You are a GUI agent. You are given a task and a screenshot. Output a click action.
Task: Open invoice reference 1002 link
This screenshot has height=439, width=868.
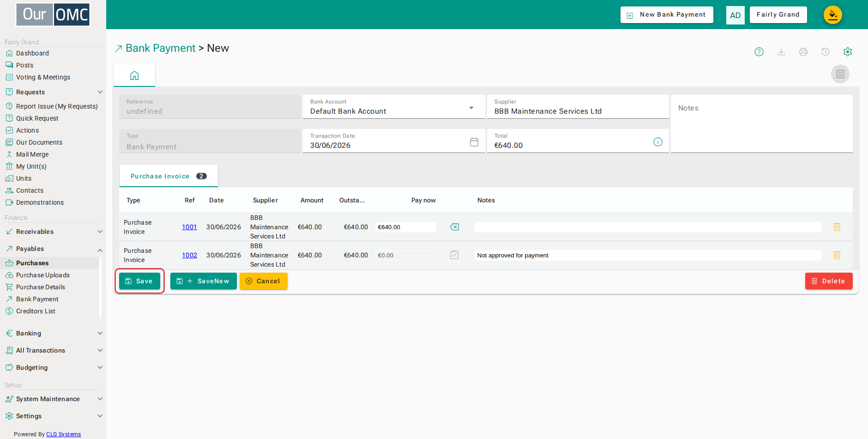(189, 255)
